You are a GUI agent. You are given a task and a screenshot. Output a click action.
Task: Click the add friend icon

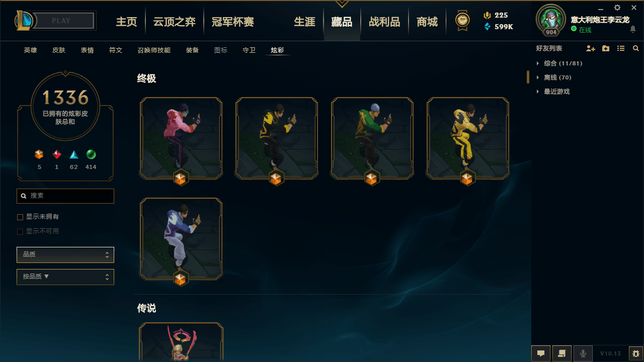[591, 49]
